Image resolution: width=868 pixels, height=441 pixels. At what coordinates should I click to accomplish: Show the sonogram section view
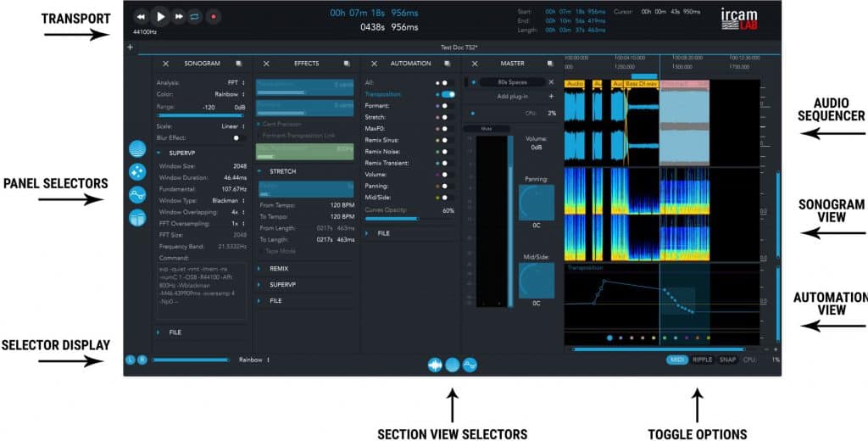pyautogui.click(x=453, y=366)
